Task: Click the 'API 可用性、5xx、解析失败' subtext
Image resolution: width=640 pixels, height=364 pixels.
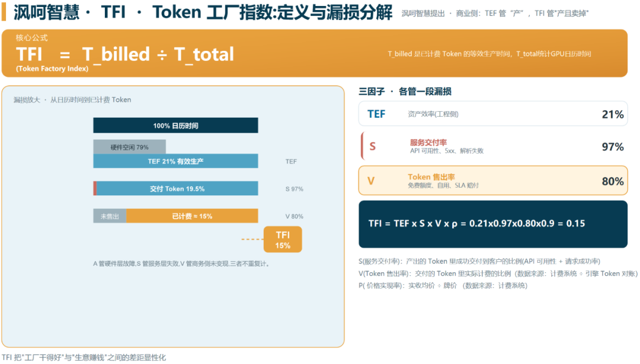Action: coord(447,151)
